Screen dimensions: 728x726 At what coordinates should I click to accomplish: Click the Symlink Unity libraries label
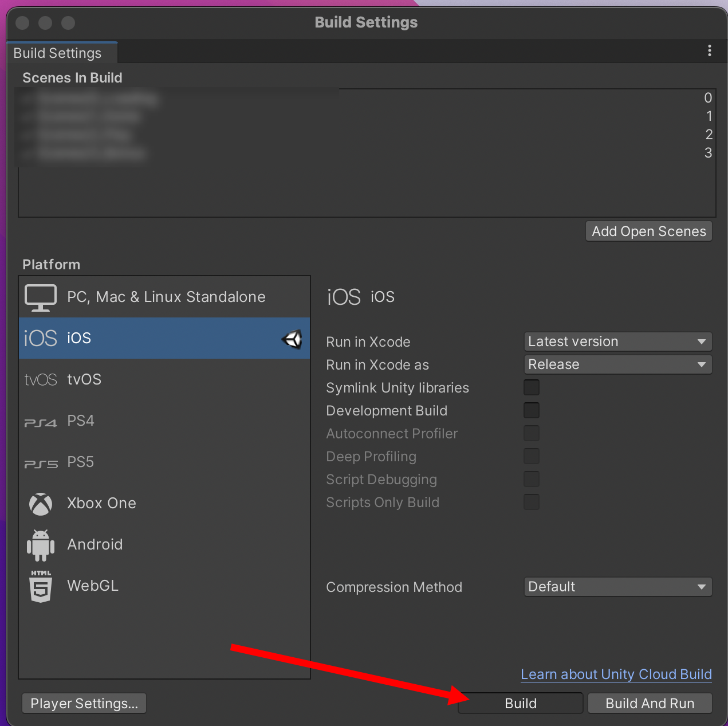pyautogui.click(x=398, y=388)
